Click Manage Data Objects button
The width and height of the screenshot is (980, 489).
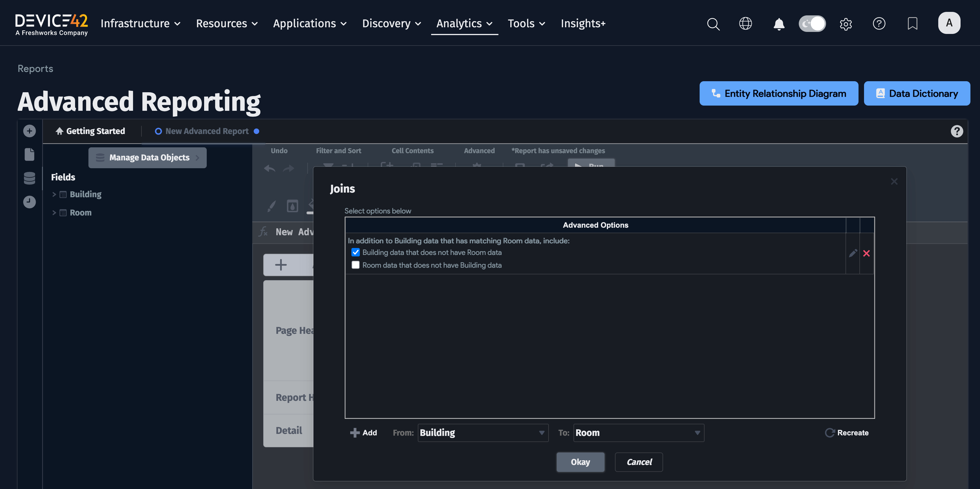coord(147,157)
